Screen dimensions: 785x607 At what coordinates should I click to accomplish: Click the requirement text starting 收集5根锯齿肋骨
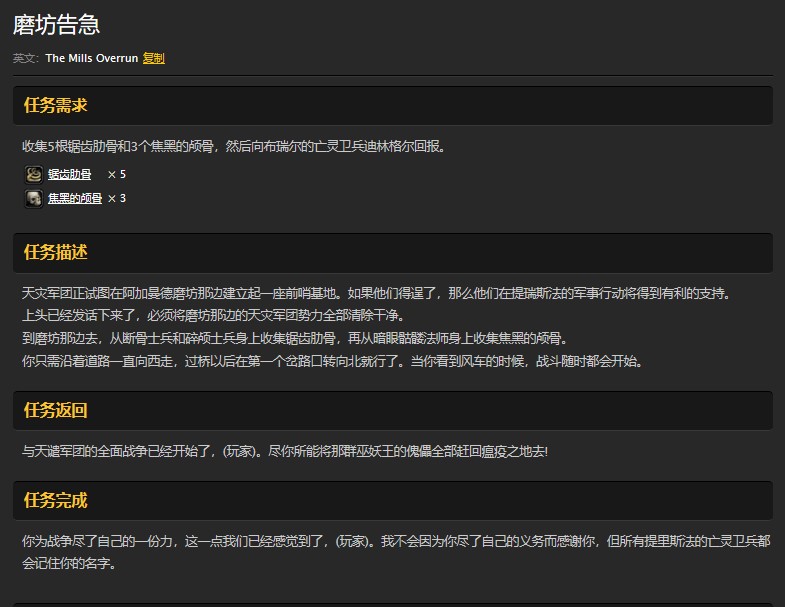point(234,146)
